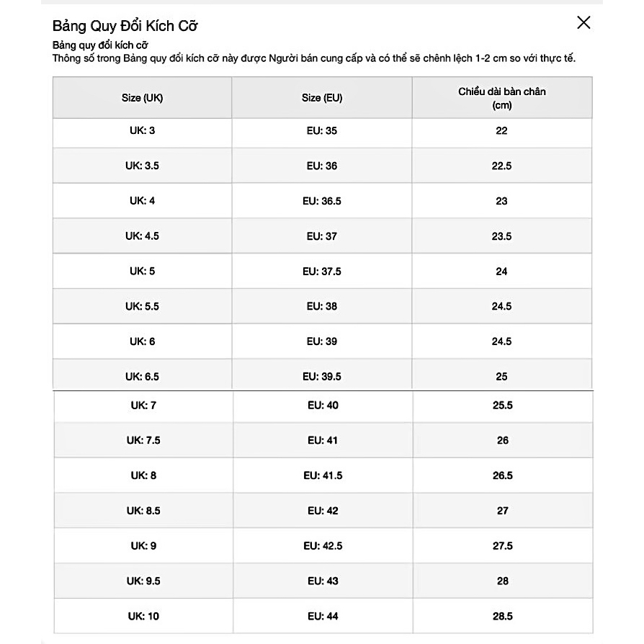Select the EU: 37 size cell
The image size is (644, 644).
322,236
